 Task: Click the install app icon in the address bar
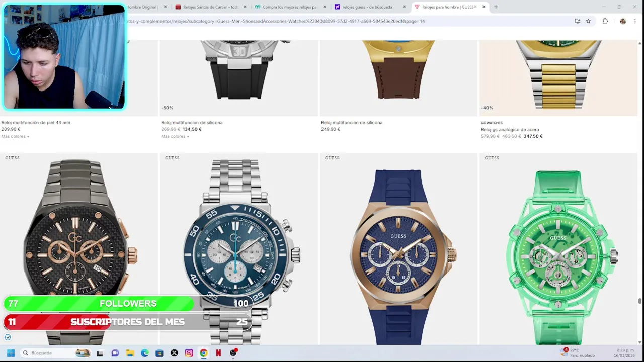[577, 21]
